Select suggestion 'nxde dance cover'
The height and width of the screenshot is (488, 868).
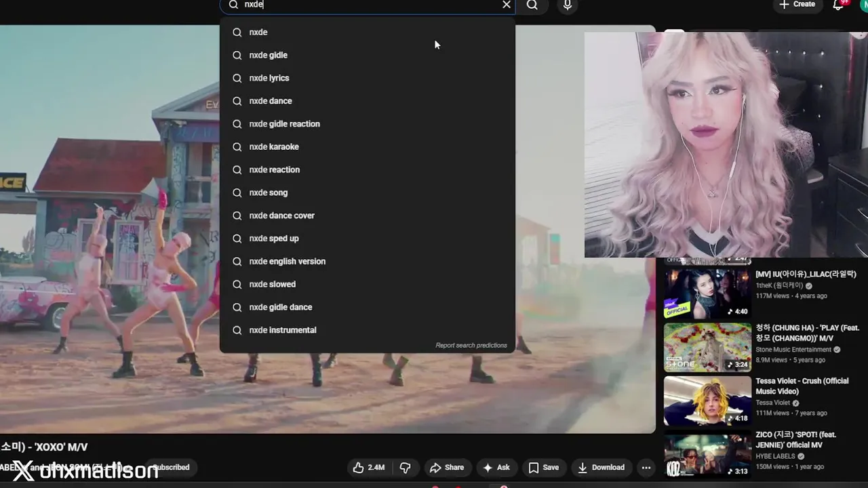click(367, 216)
